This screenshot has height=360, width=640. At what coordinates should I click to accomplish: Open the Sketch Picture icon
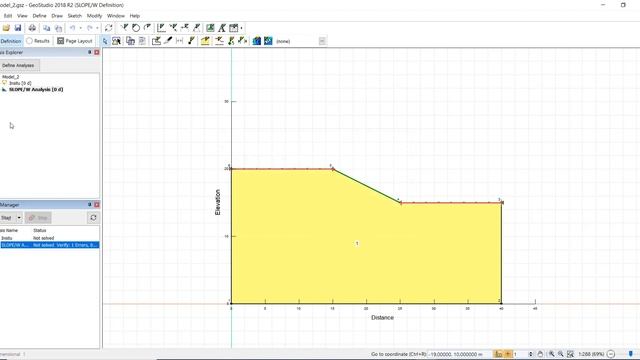click(233, 28)
